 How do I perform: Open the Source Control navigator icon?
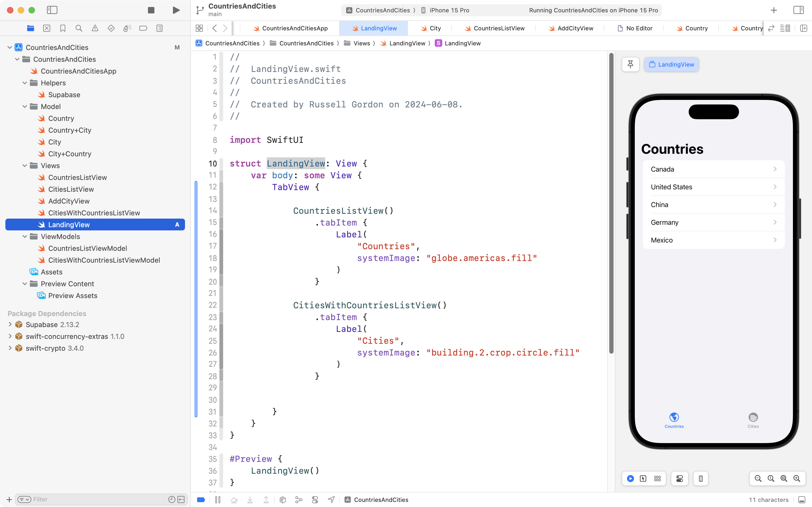47,28
